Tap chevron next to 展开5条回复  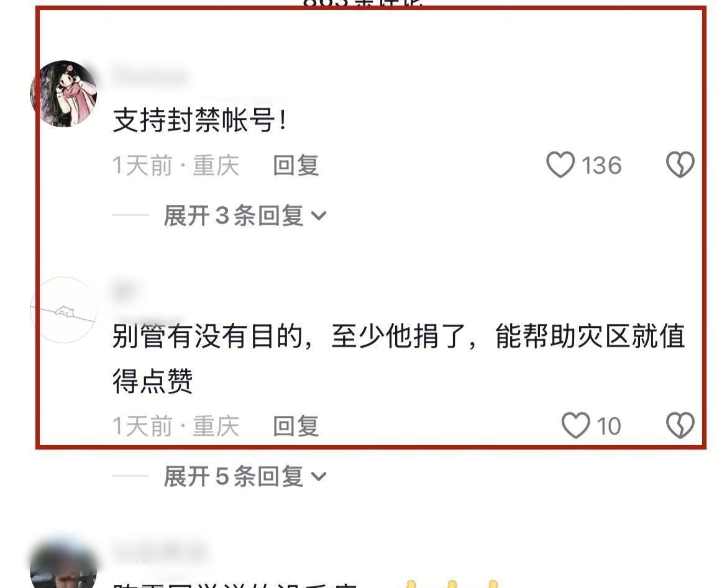(x=319, y=476)
